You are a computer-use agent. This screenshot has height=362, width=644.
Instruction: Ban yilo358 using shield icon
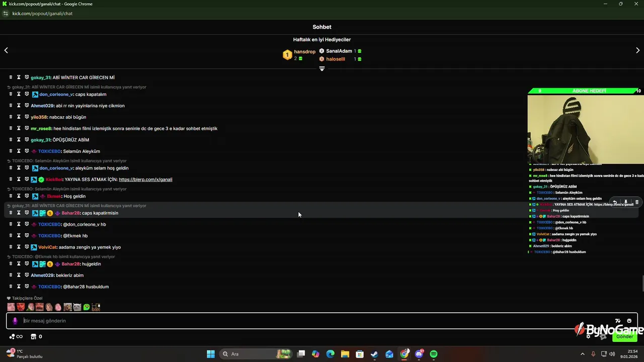[x=27, y=117]
